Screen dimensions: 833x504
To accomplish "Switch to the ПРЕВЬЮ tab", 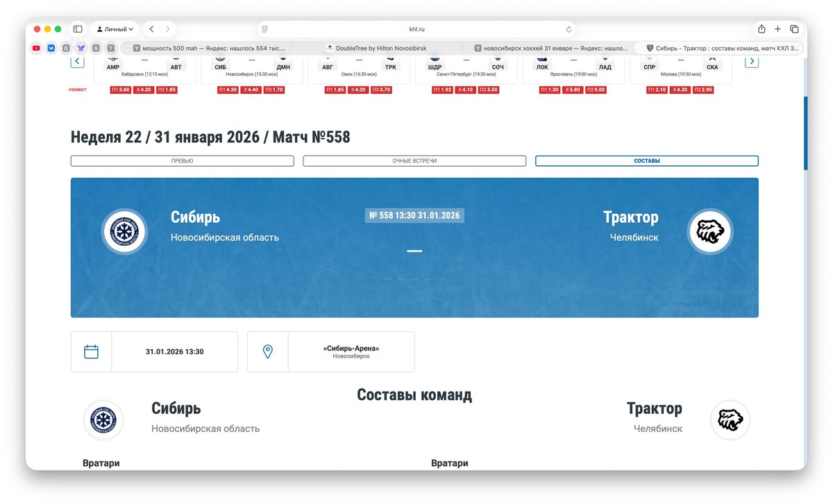I will pos(182,161).
